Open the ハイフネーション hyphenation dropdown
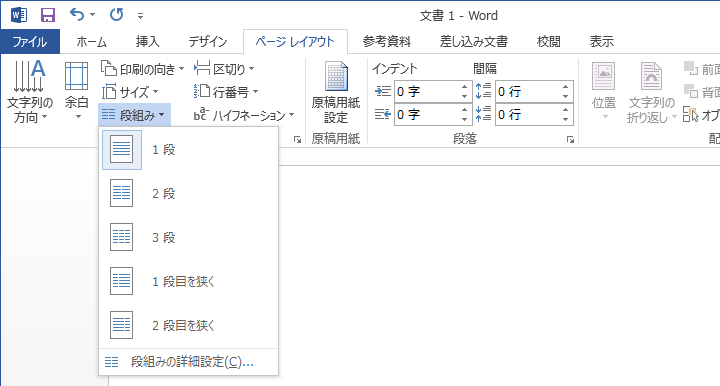Screen dimensions: 720x386 click(244, 115)
